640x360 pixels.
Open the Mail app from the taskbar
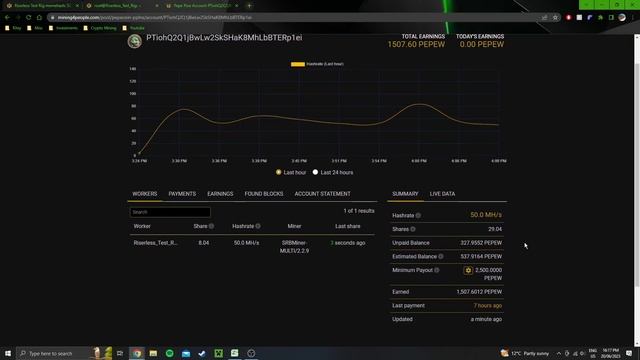[186, 353]
